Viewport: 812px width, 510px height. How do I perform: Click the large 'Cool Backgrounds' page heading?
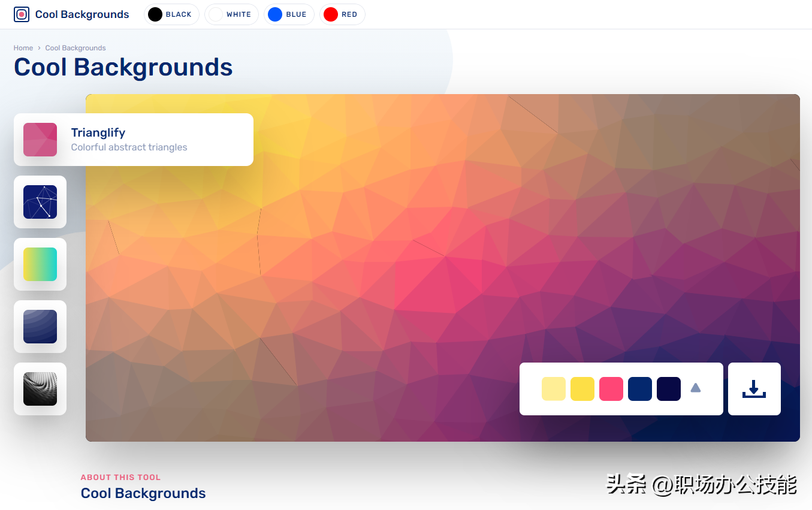pos(123,68)
